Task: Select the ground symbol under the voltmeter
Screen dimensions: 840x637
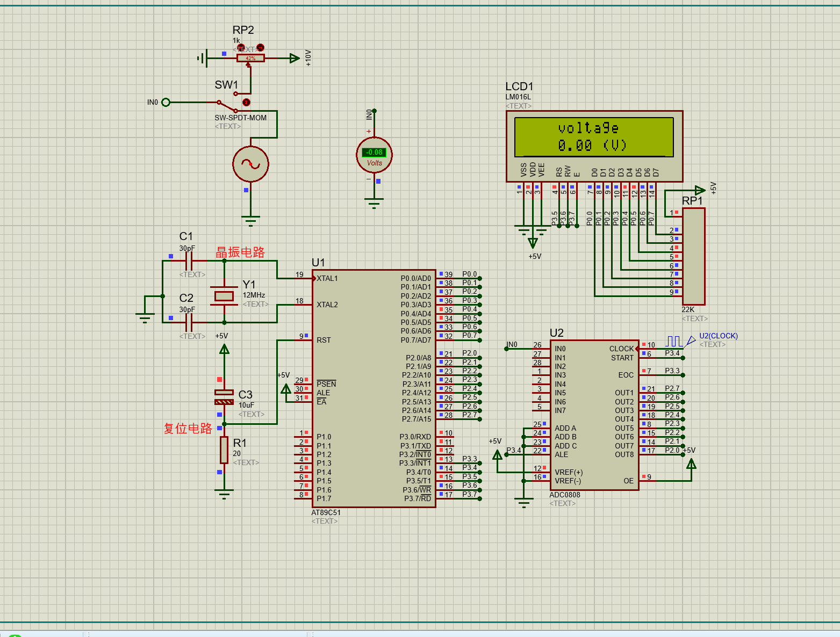Action: click(x=374, y=202)
